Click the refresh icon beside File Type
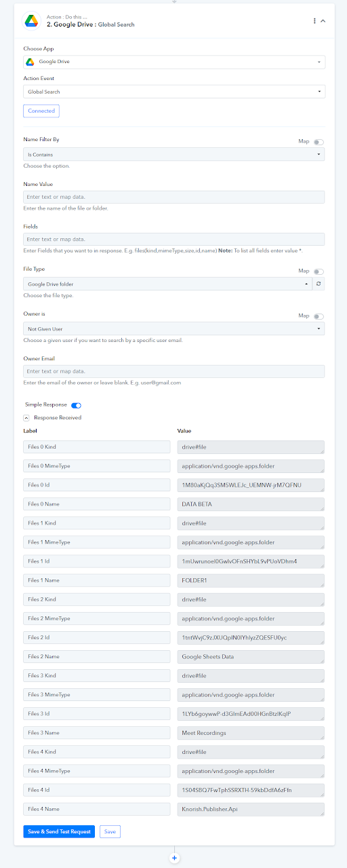Viewport: 347px width, 868px height. click(x=319, y=284)
